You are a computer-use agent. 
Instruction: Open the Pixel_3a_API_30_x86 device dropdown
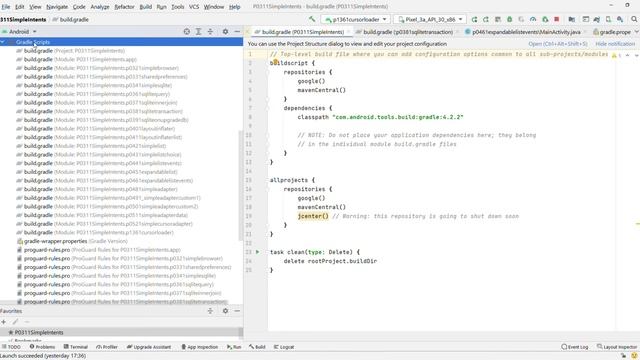tap(430, 19)
